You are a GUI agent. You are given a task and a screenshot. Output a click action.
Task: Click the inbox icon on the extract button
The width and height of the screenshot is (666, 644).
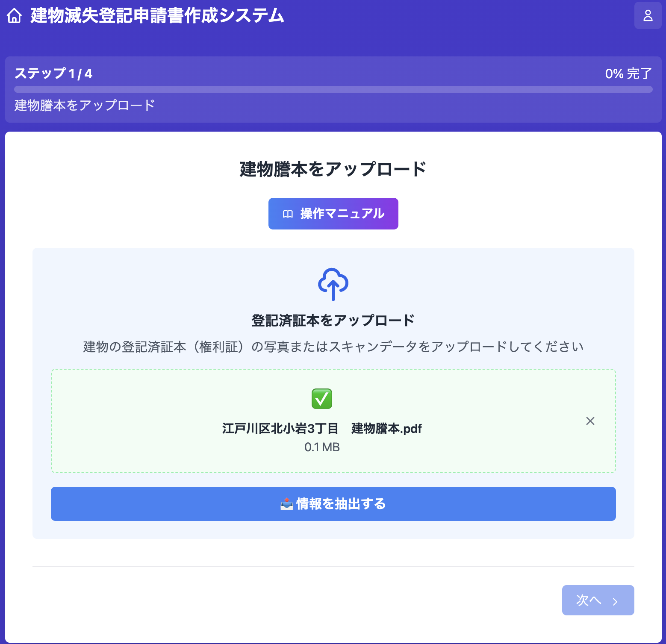point(287,504)
